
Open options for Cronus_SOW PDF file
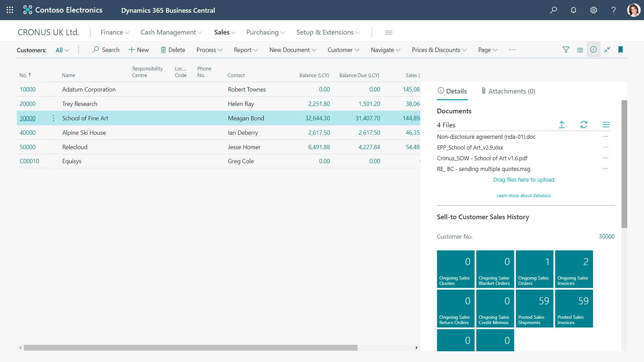[605, 158]
